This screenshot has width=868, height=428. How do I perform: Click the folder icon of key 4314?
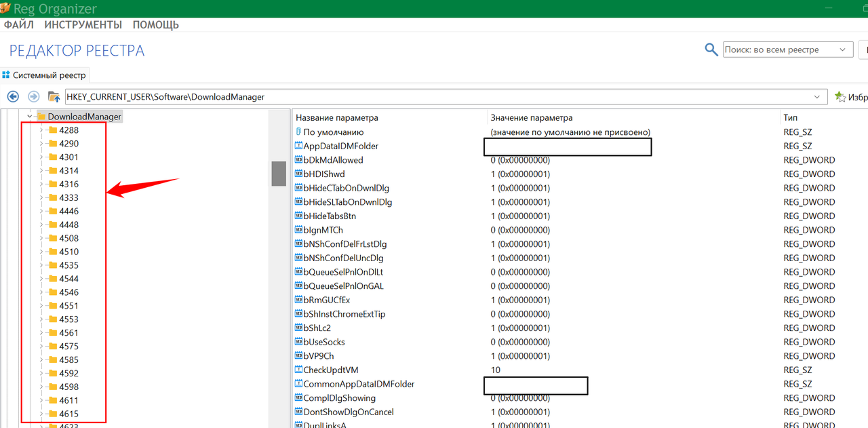[53, 171]
